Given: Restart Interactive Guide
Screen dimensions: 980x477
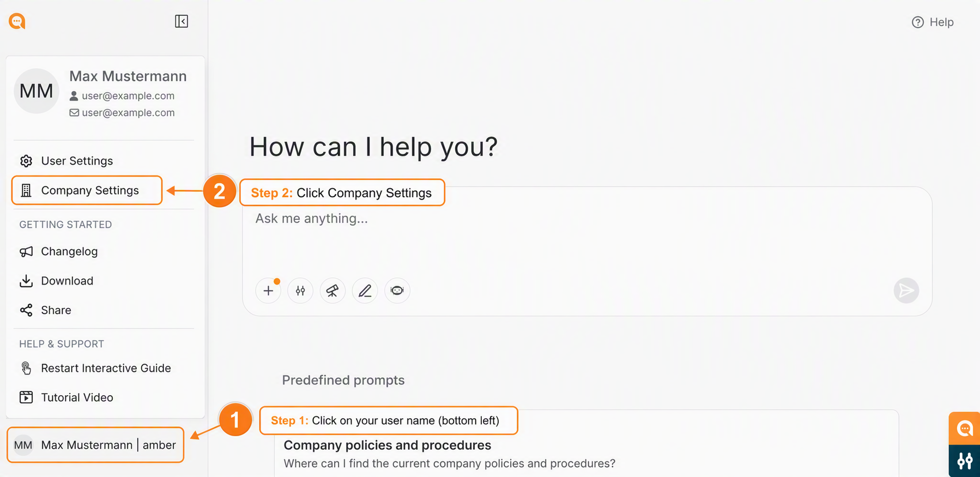Looking at the screenshot, I should click(95, 368).
